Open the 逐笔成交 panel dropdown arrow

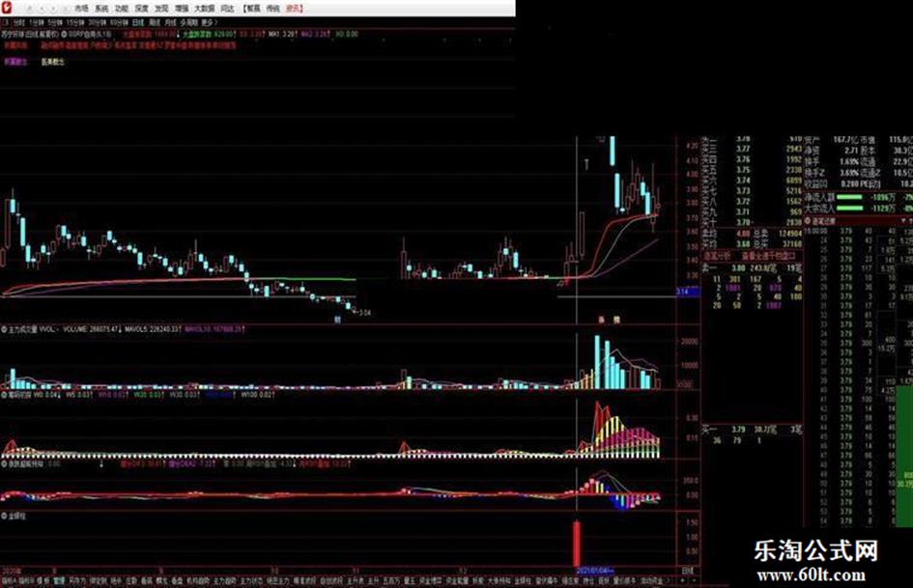903,221
